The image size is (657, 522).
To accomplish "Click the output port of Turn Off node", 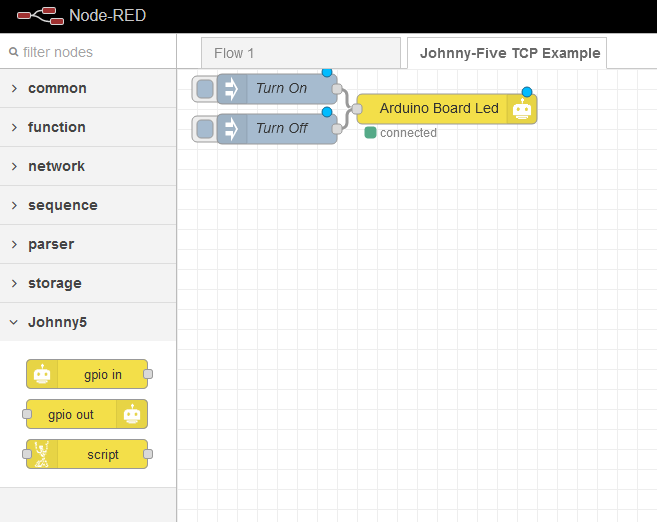I will pos(336,129).
